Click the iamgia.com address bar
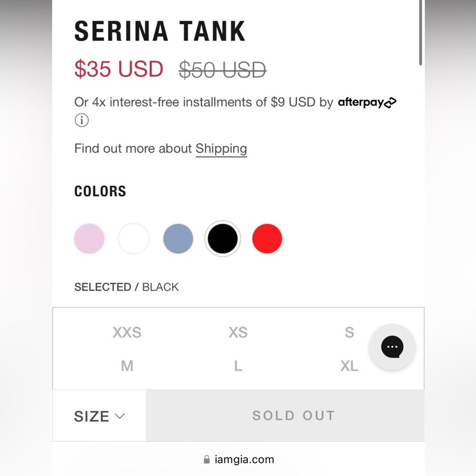This screenshot has width=476, height=476. tap(238, 459)
